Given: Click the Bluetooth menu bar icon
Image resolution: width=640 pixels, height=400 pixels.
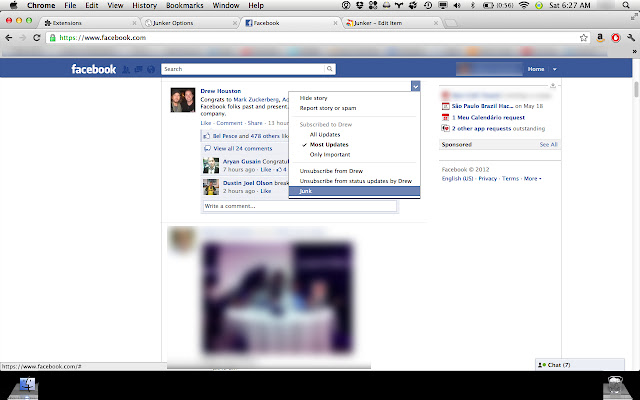Looking at the screenshot, I should 473,5.
